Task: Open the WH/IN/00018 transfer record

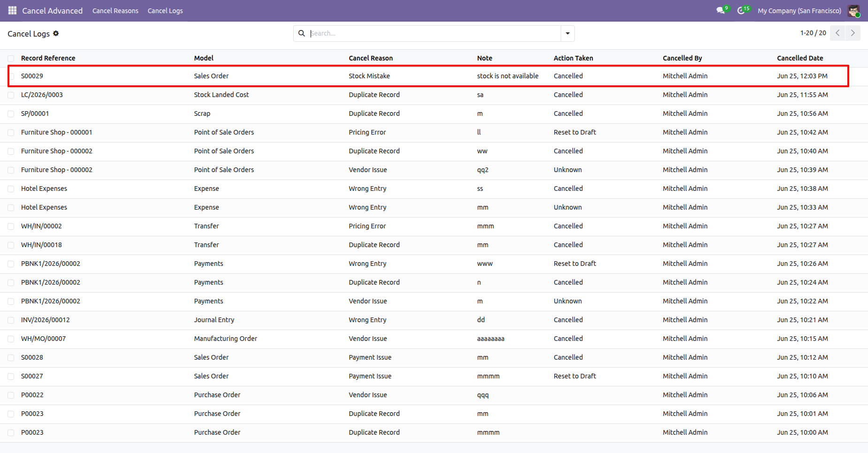Action: pyautogui.click(x=41, y=245)
